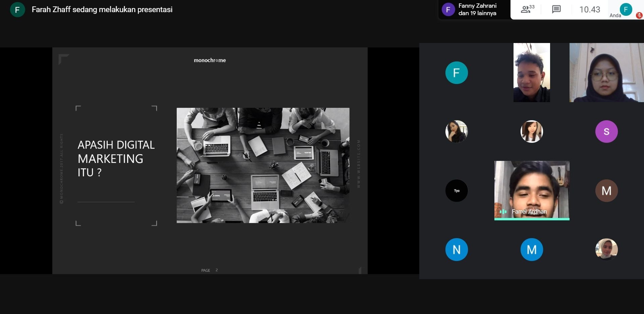Click the 10.43 clock display
Image resolution: width=644 pixels, height=314 pixels.
point(589,9)
